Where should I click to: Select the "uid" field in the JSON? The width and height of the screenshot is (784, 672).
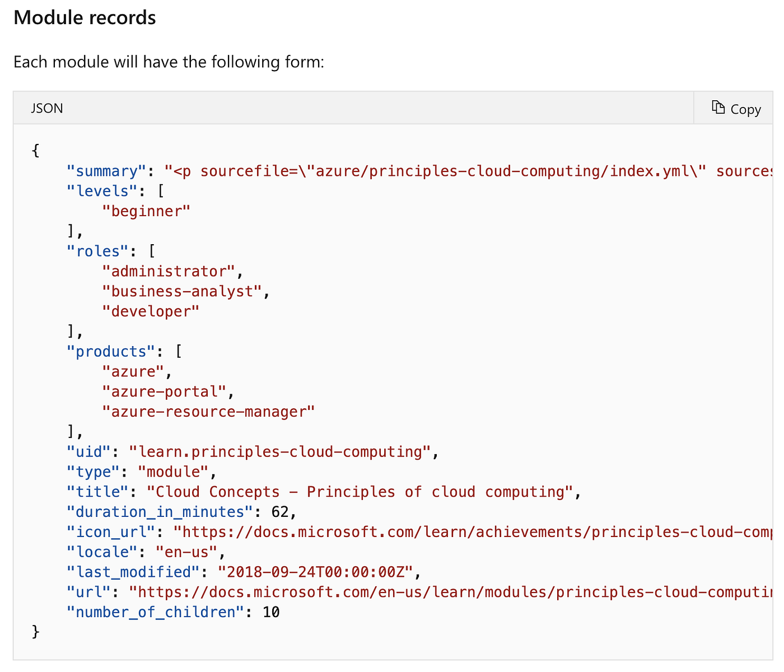pyautogui.click(x=88, y=451)
